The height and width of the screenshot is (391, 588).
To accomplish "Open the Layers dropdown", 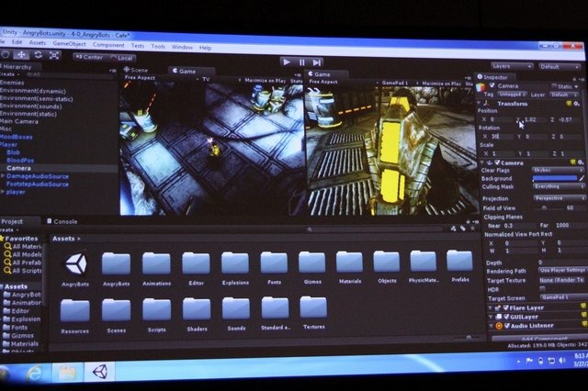I will 512,66.
